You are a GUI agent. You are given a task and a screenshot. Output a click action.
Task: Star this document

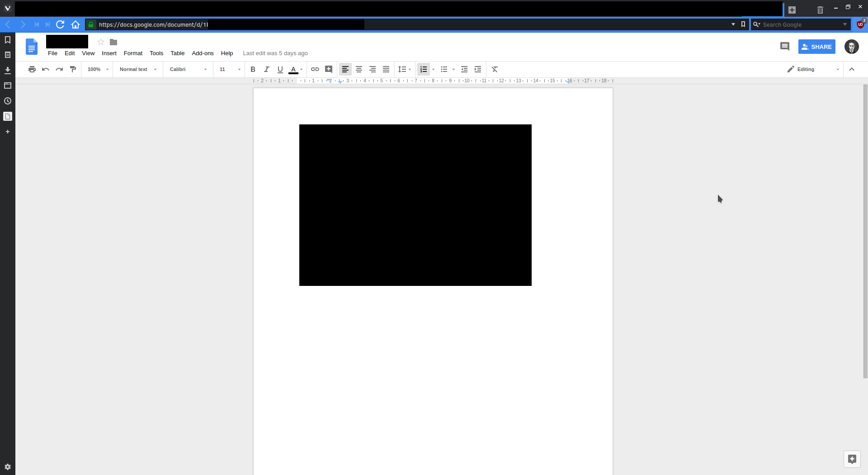[101, 42]
